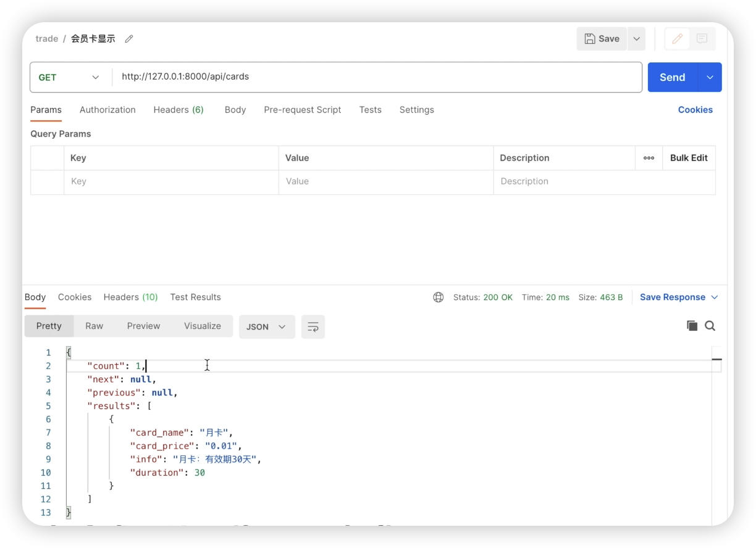Open the Save options dropdown arrow

tap(637, 39)
